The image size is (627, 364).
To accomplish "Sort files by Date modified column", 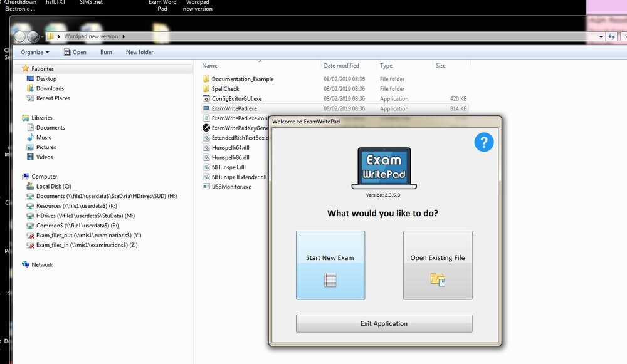I will pos(341,66).
